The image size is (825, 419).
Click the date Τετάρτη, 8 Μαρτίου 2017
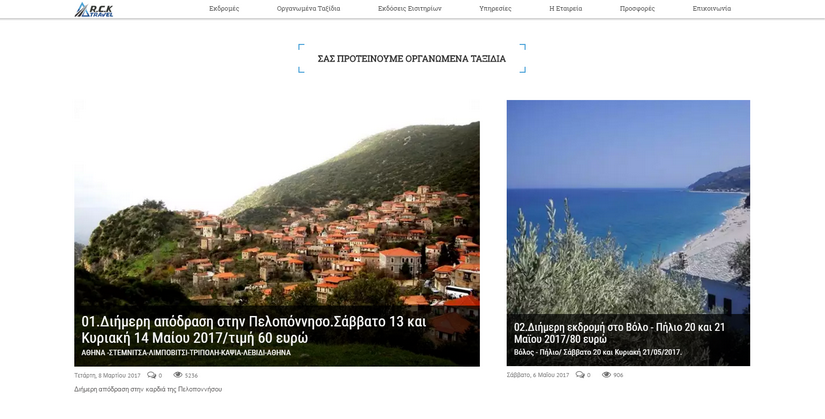coord(107,375)
